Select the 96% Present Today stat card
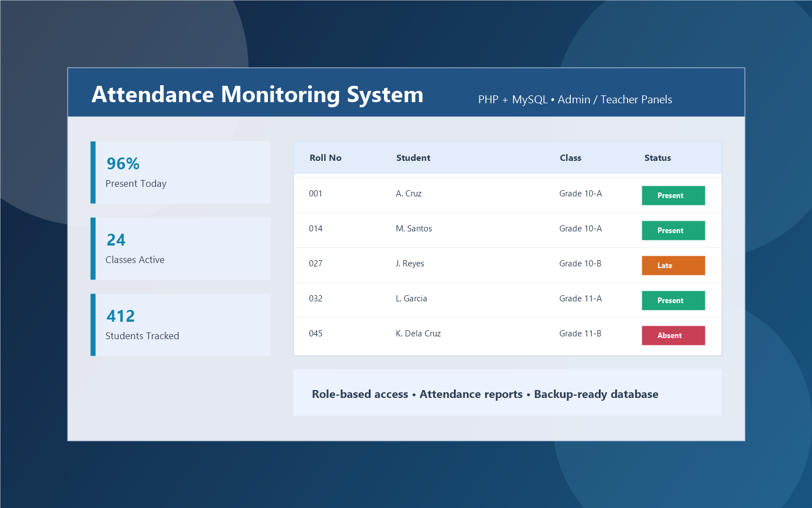 180,172
